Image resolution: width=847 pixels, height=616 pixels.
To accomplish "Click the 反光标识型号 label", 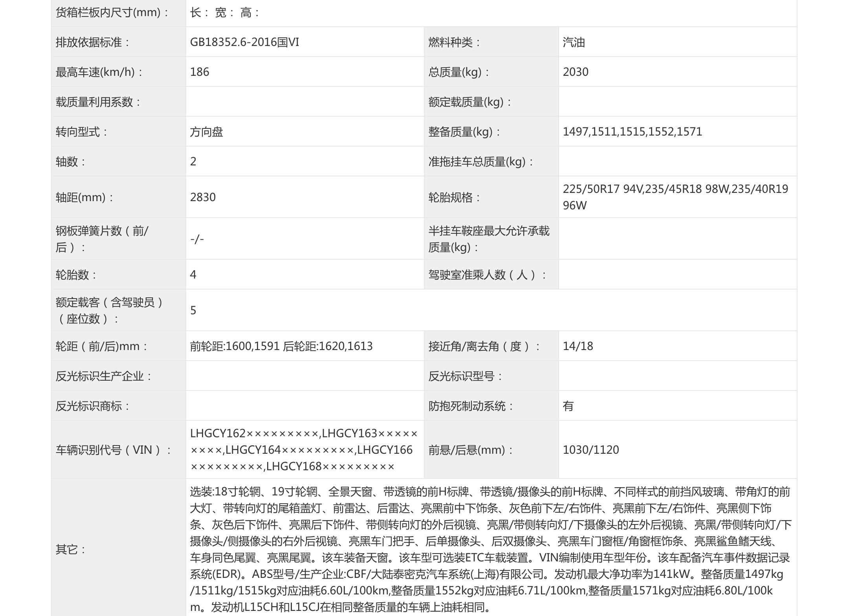I will (465, 376).
